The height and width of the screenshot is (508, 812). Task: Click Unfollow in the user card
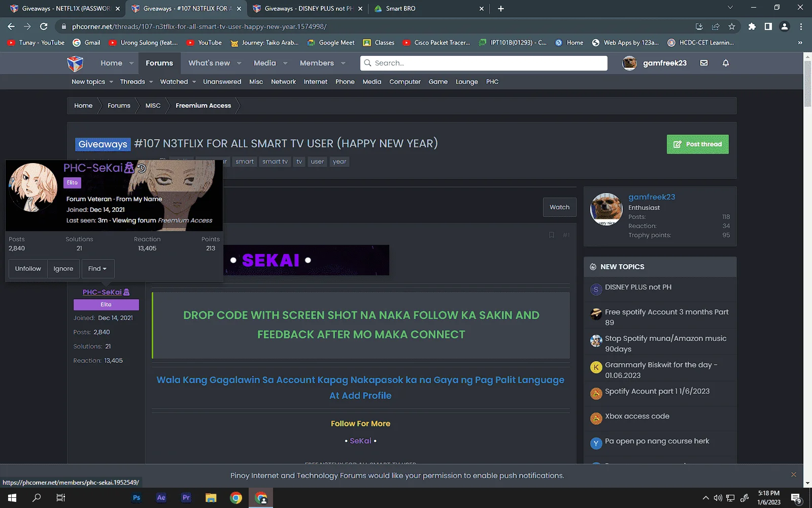(28, 269)
